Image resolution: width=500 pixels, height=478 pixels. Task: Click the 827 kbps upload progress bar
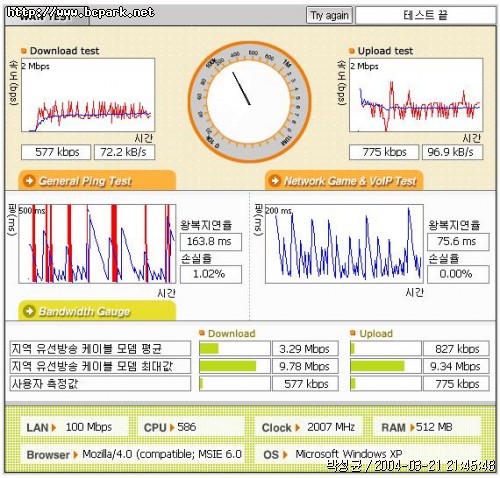point(386,349)
